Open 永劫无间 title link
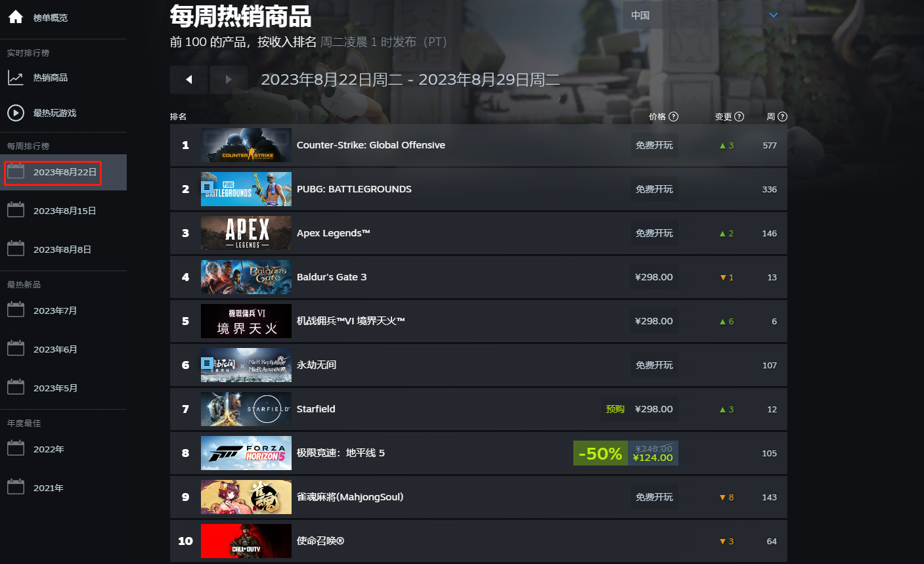This screenshot has width=924, height=564. [x=317, y=365]
